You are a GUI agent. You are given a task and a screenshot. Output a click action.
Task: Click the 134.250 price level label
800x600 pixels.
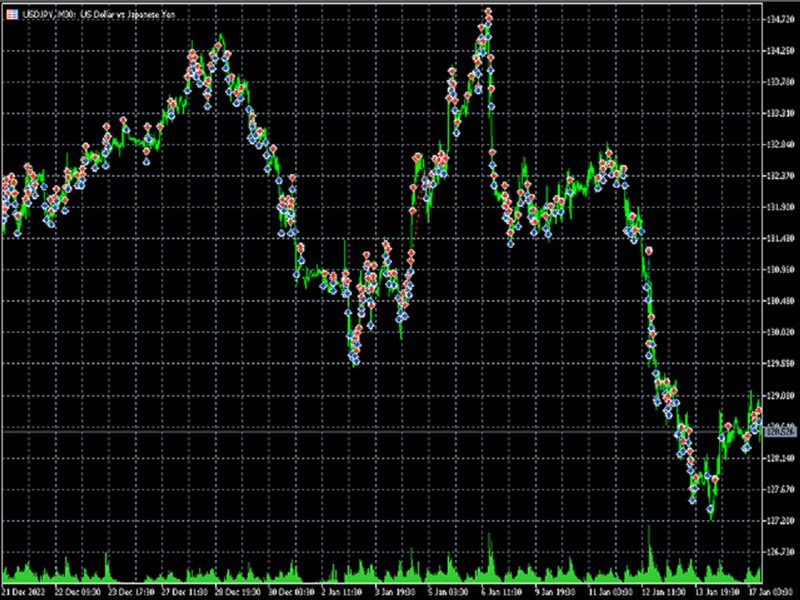pos(781,51)
